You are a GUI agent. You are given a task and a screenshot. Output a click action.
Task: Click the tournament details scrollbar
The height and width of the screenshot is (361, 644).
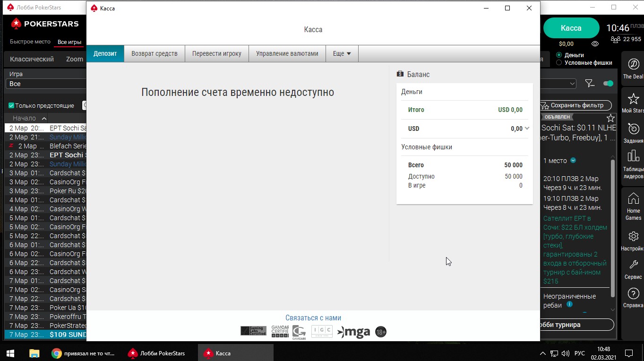pyautogui.click(x=613, y=229)
